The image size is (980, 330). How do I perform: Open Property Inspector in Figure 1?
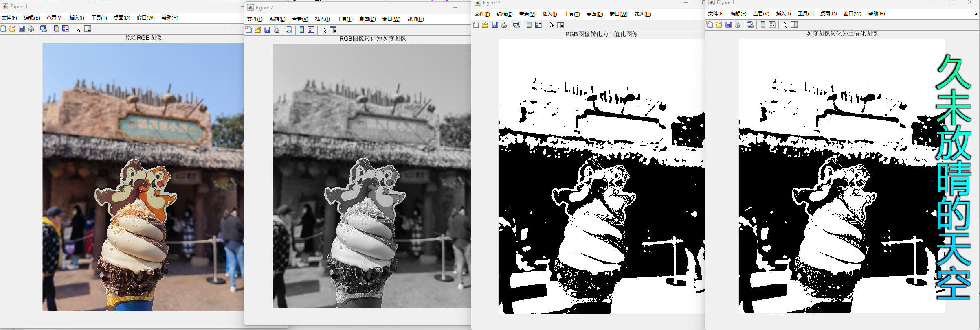coord(88,29)
